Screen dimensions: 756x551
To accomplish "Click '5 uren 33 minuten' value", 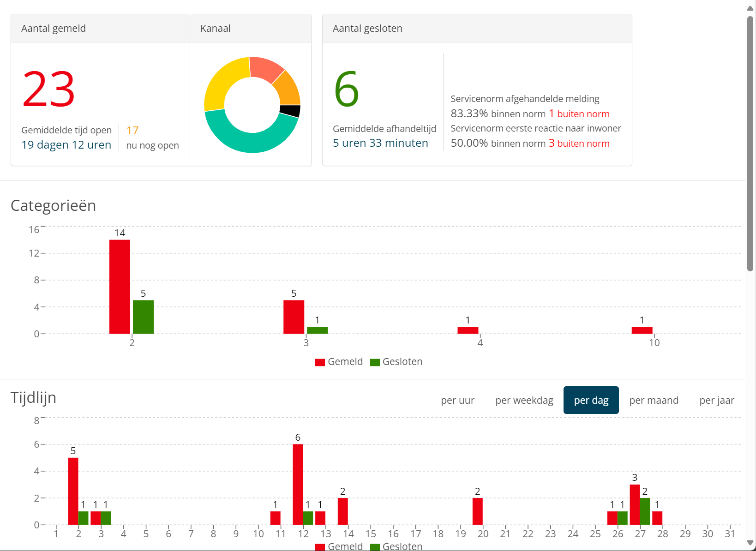I will click(x=380, y=143).
